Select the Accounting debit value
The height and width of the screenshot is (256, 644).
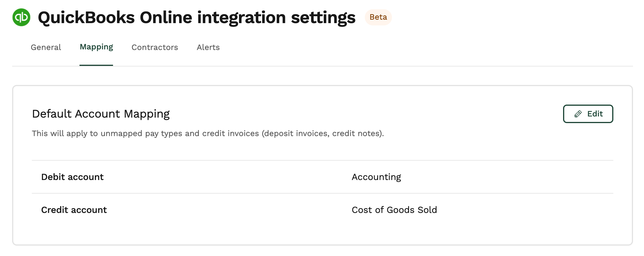pyautogui.click(x=376, y=177)
